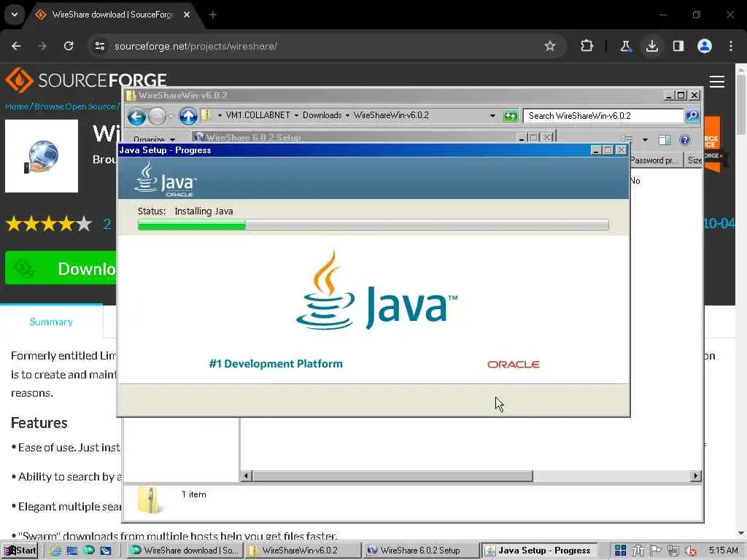The image size is (747, 560).
Task: Toggle Chrome side panel icon
Action: click(678, 46)
